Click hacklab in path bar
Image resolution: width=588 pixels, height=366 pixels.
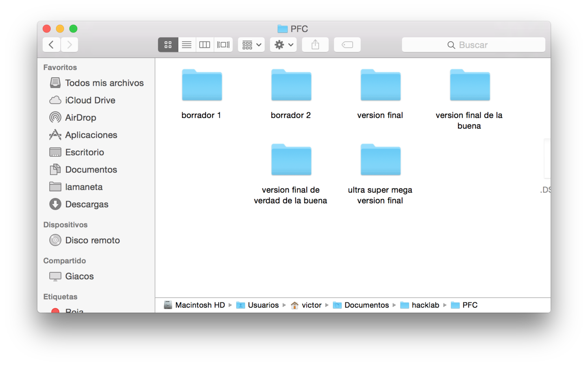pyautogui.click(x=420, y=305)
